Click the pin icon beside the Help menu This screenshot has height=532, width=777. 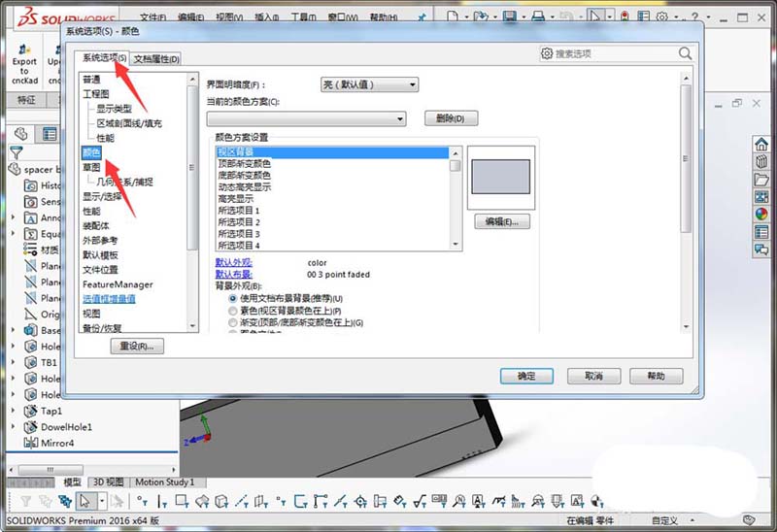point(422,17)
